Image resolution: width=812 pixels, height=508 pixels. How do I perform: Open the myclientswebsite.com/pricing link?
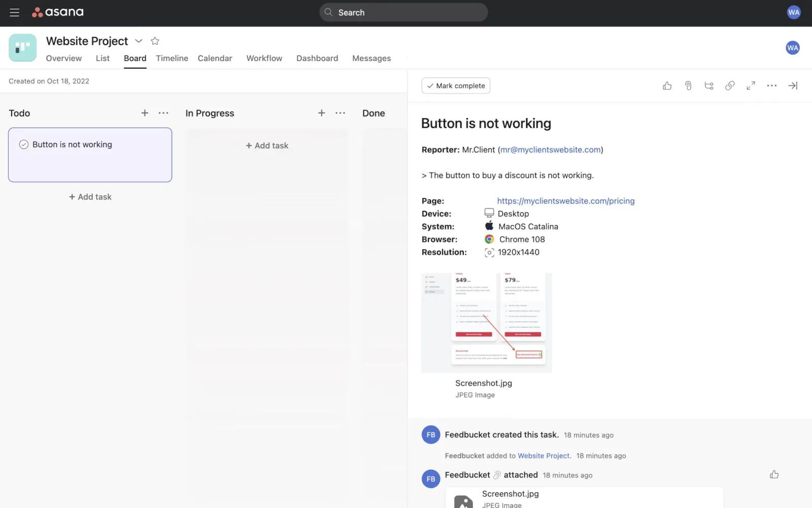click(565, 201)
